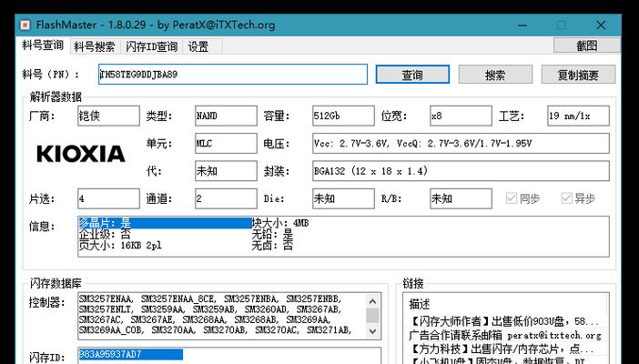Click the controller list scrollbar up arrow

pyautogui.click(x=372, y=301)
